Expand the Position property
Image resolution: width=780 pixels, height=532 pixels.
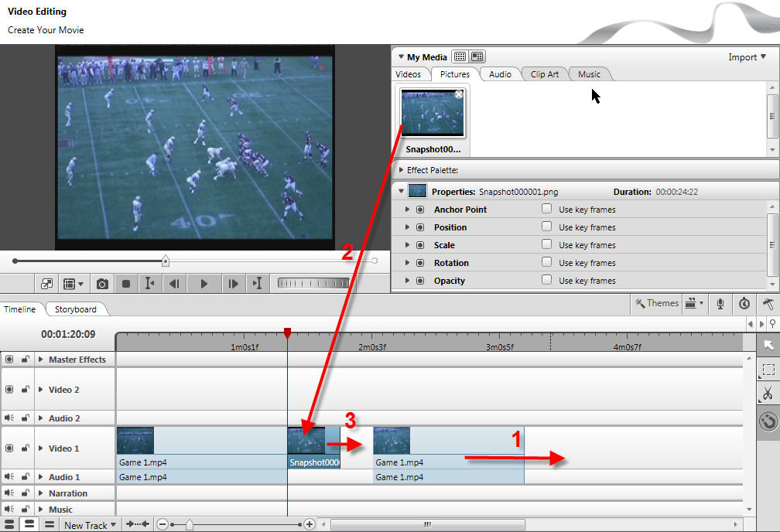coord(407,227)
